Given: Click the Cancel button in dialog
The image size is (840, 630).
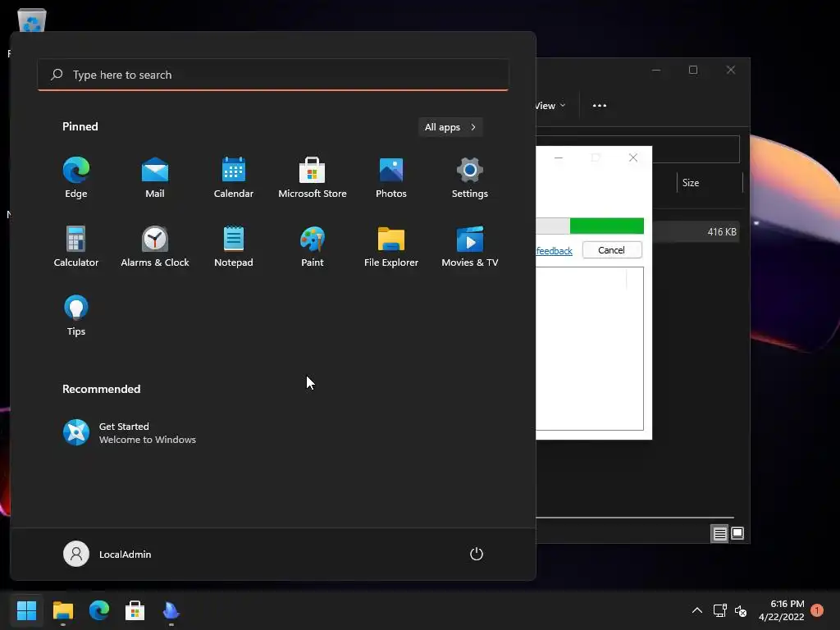Looking at the screenshot, I should (612, 250).
